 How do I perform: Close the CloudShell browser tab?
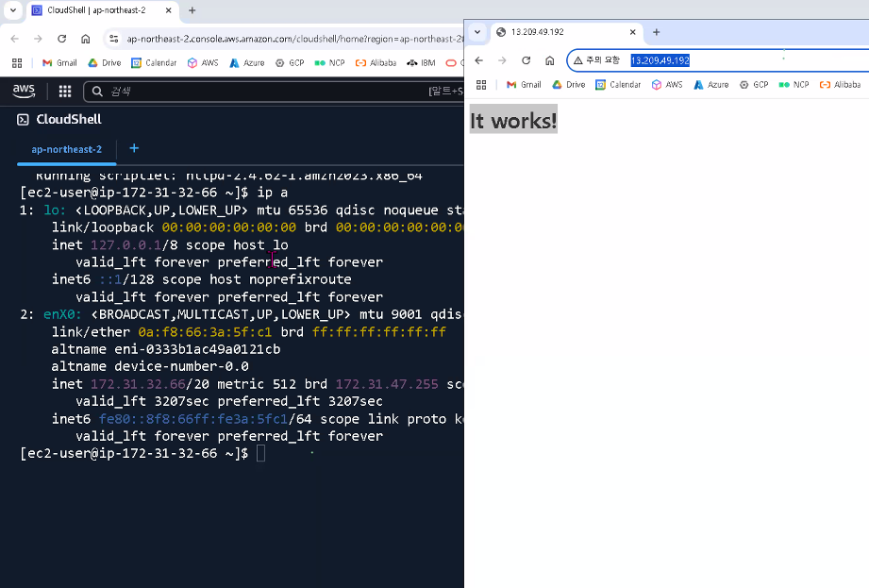pos(169,10)
